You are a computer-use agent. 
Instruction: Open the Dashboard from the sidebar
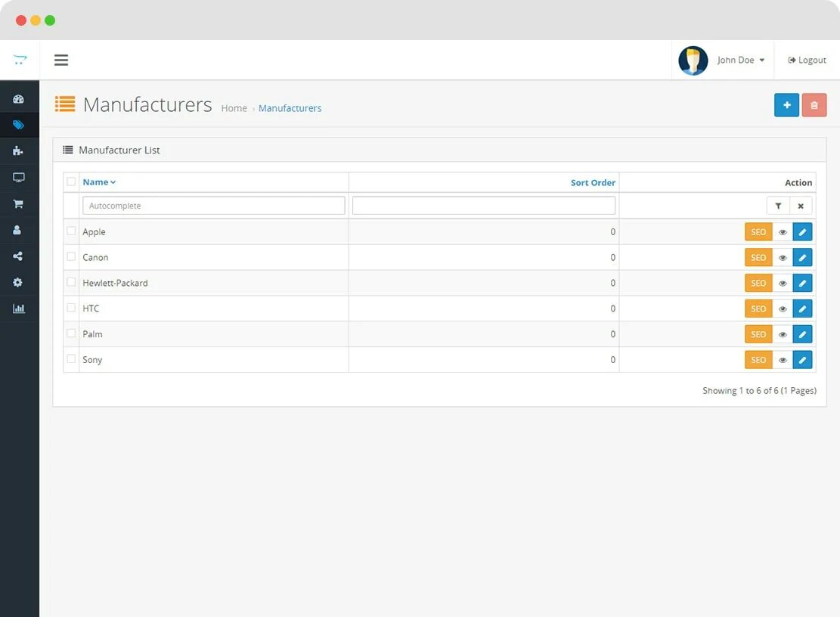[x=20, y=98]
